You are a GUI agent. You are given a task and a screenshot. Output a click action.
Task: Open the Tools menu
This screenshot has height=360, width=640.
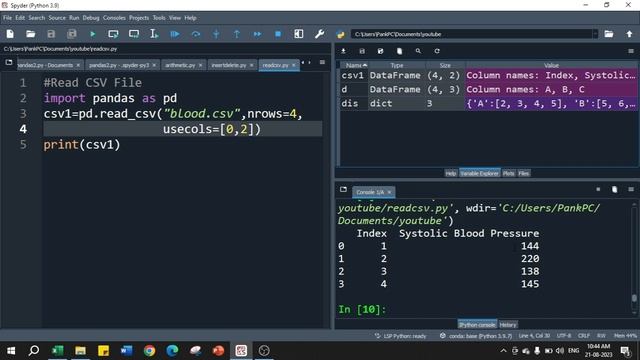tap(159, 18)
